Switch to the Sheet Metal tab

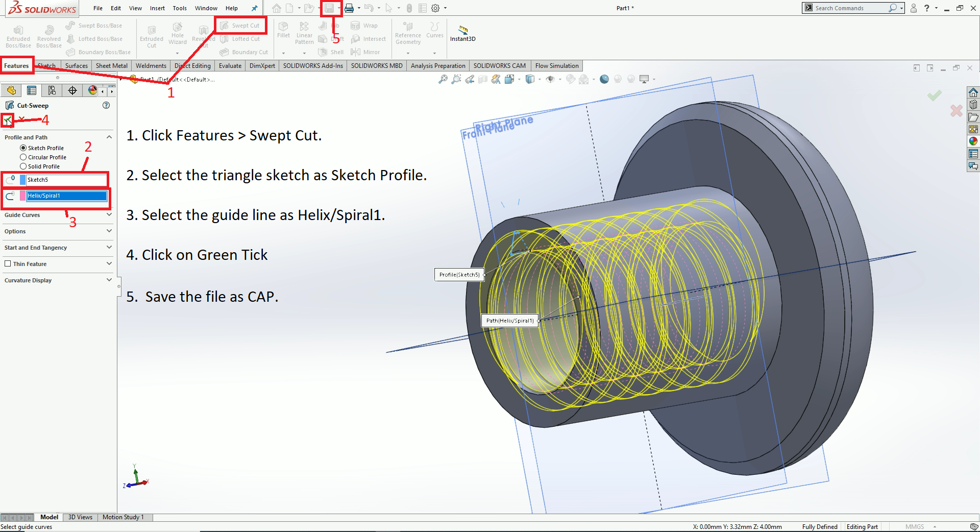[x=112, y=66]
